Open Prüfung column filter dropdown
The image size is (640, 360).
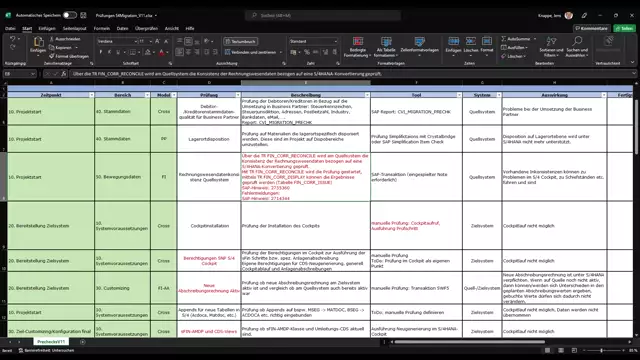coord(238,95)
